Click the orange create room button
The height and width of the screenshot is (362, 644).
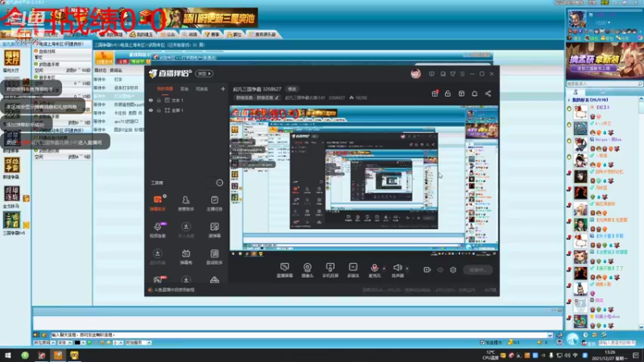(x=104, y=58)
